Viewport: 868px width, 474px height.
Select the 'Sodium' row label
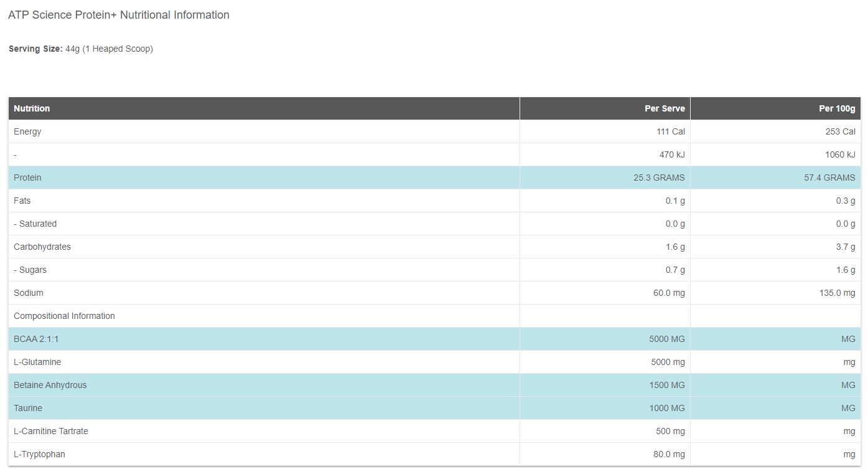click(29, 293)
